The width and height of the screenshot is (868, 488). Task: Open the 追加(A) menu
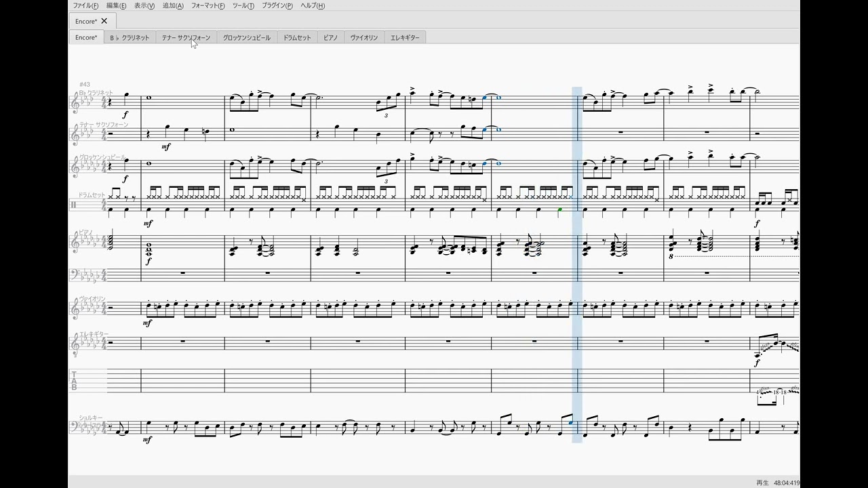(173, 5)
